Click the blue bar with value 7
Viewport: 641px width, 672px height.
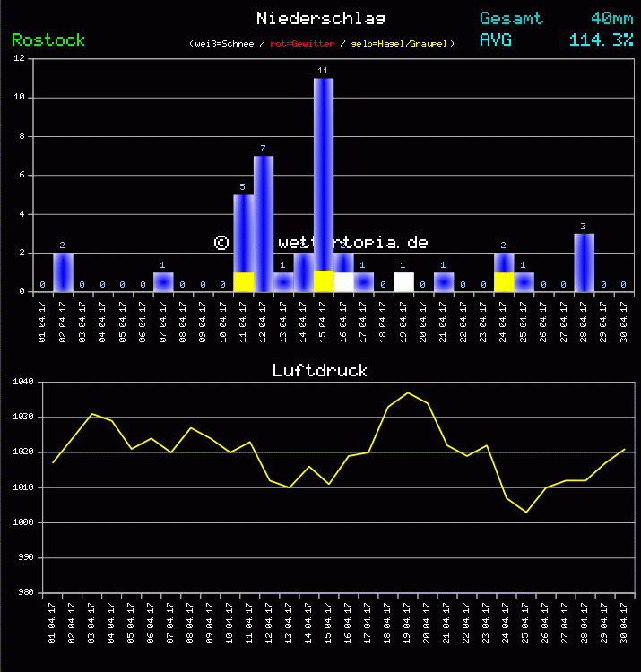point(264,220)
